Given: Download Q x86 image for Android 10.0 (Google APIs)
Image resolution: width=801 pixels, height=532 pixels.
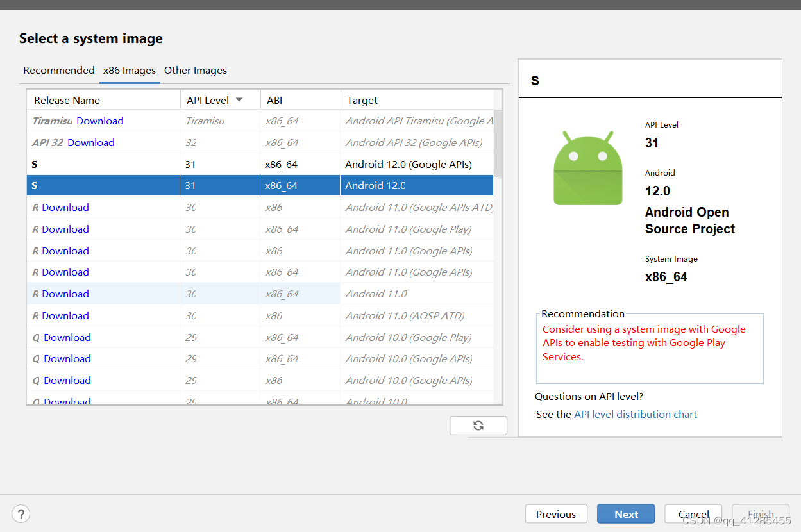Looking at the screenshot, I should point(67,381).
